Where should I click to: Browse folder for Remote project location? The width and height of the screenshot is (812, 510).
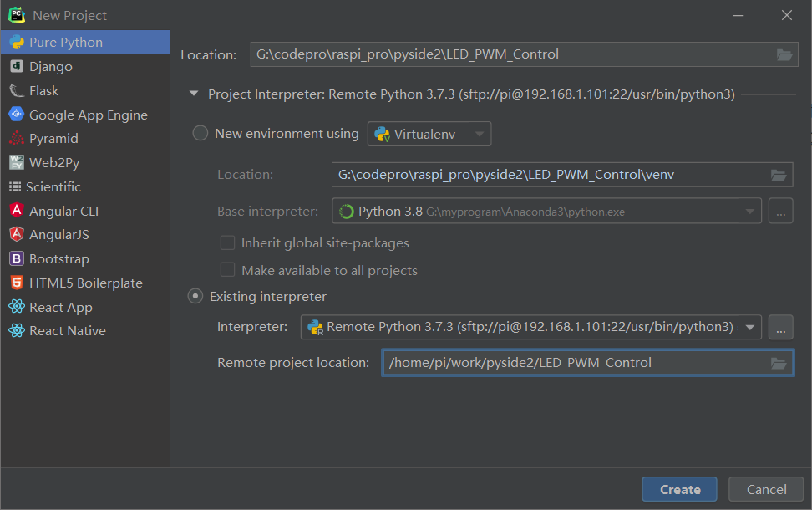779,364
